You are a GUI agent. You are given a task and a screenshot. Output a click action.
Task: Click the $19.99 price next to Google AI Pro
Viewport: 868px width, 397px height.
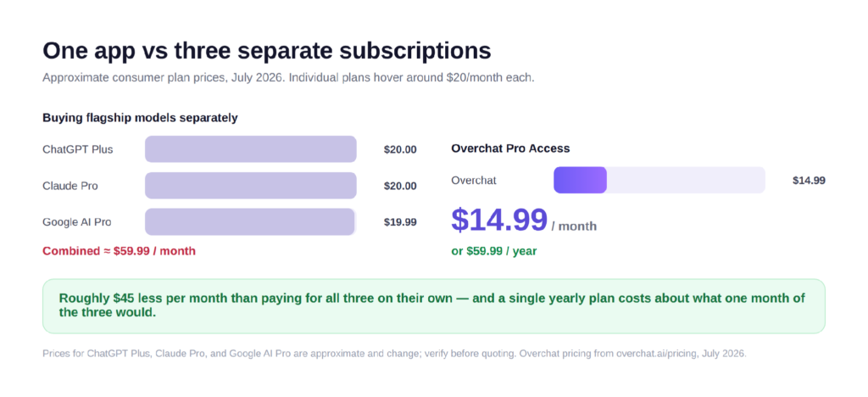400,222
